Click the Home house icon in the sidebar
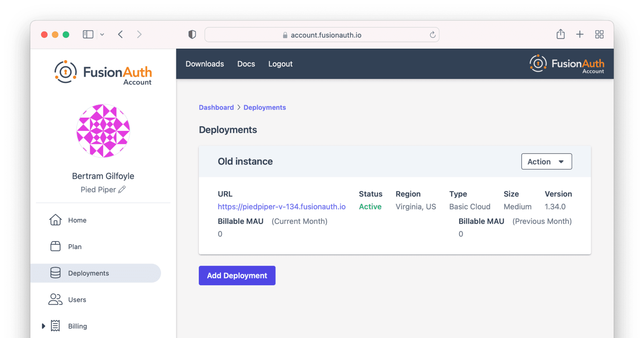This screenshot has height=338, width=644. tap(56, 220)
